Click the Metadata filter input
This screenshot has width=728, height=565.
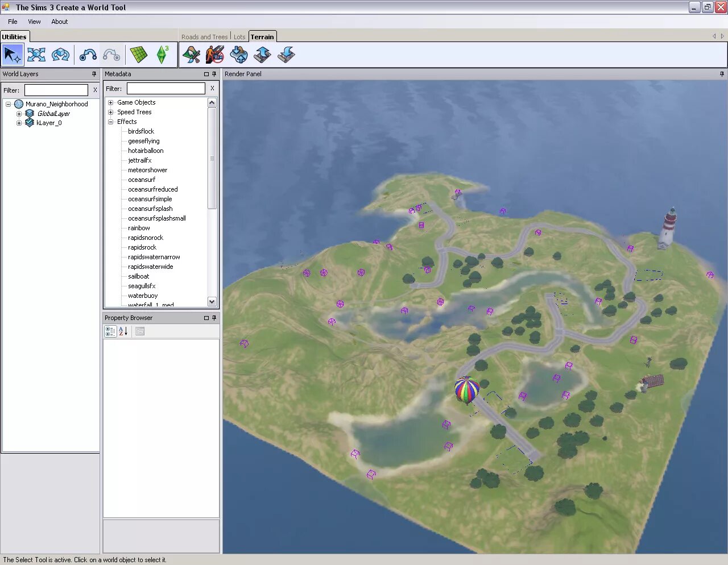(166, 88)
